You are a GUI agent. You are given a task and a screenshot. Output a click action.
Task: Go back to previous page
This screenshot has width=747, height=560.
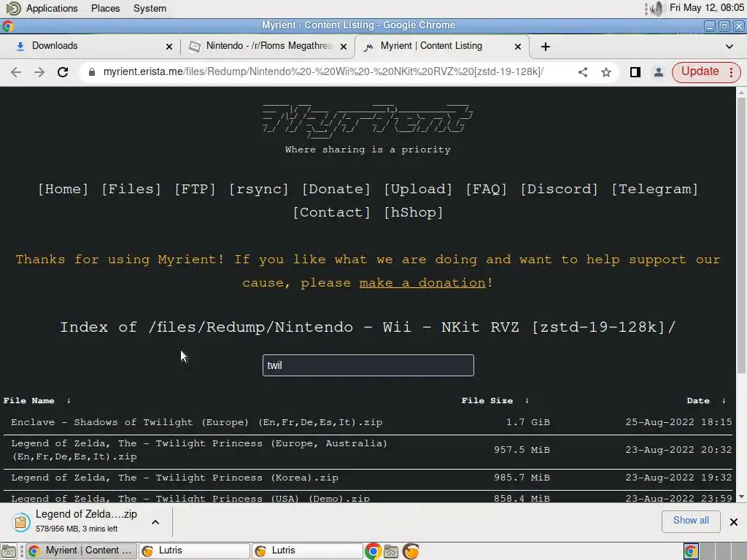pyautogui.click(x=16, y=72)
